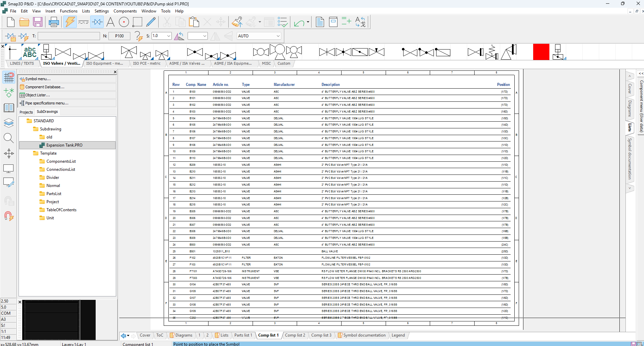Select the STANDARD root folder
Image resolution: width=644 pixels, height=346 pixels.
click(43, 121)
